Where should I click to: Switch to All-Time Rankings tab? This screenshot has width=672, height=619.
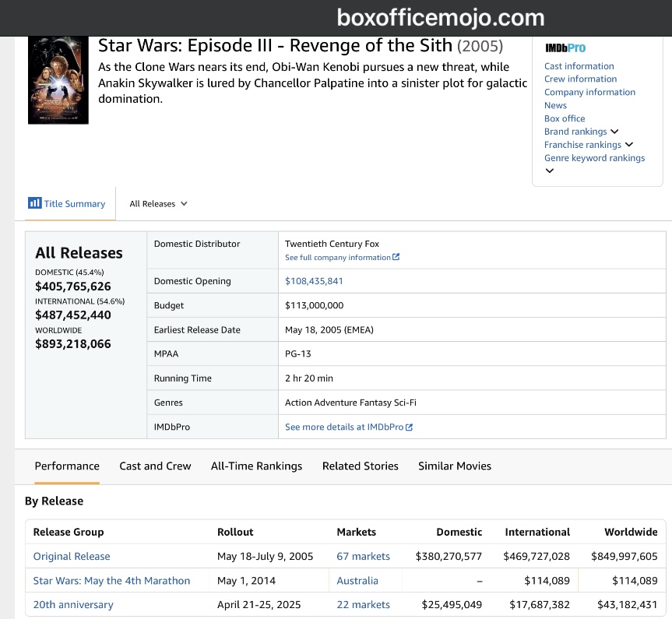(x=256, y=466)
